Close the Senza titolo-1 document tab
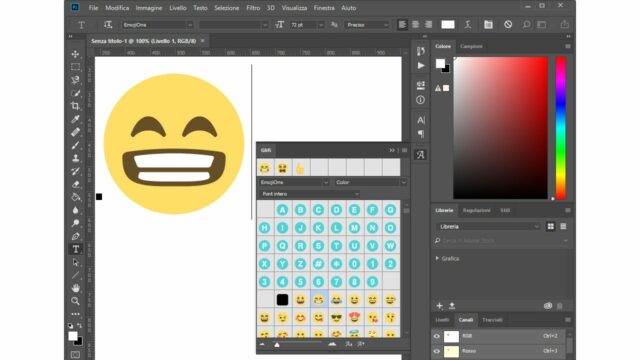 coord(202,41)
